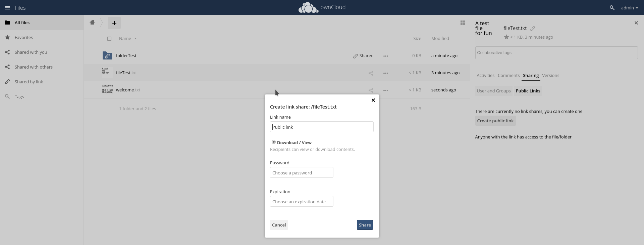Switch to Activities tab

485,76
